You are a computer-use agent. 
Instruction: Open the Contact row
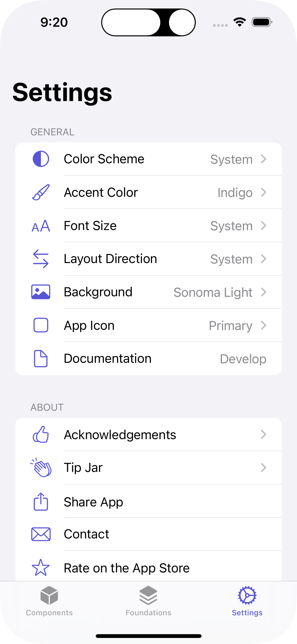tap(148, 534)
